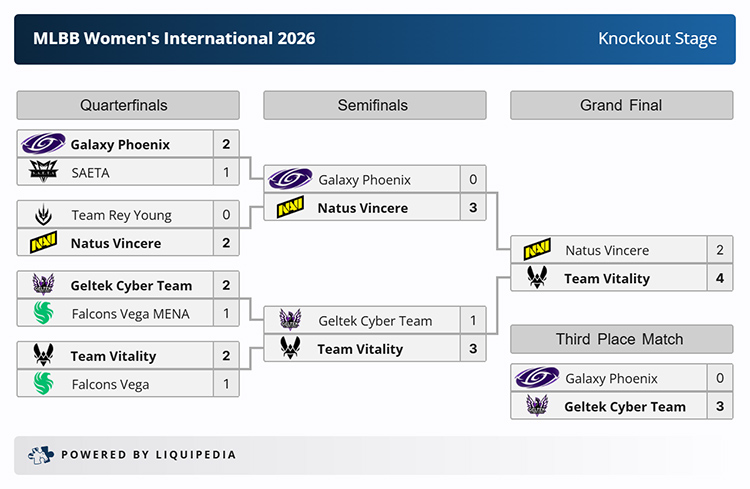Click Falcons Vega logo in last quarterfinal
The width and height of the screenshot is (750, 489).
43,384
